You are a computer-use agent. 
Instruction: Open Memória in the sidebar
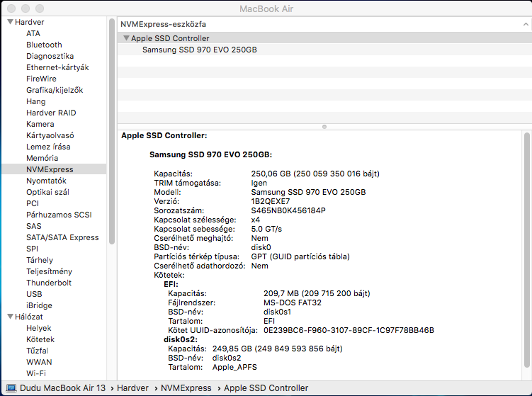pos(42,158)
